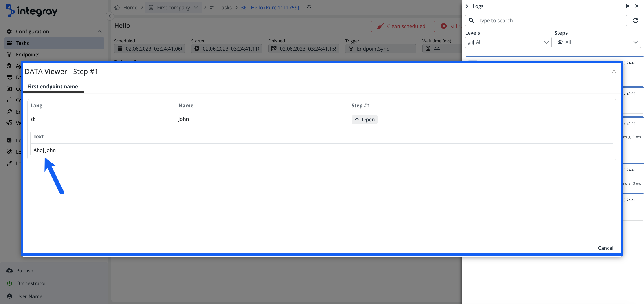The width and height of the screenshot is (644, 304).
Task: Click the Clean scheduled button
Action: tap(401, 26)
